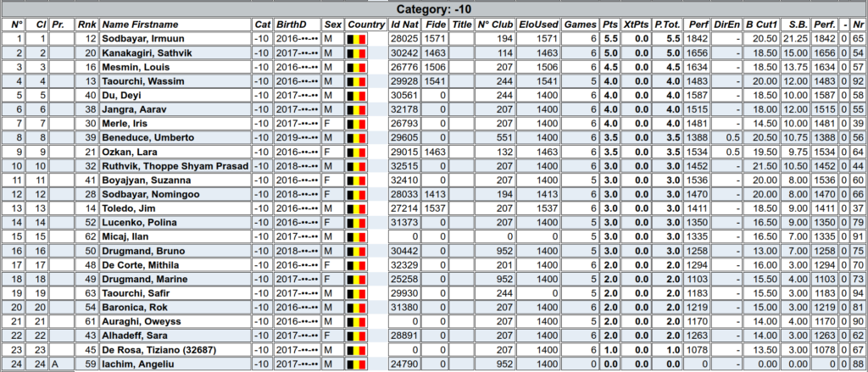Click the flag icon in Drugmand, Marine's row
The image size is (868, 372).
click(358, 279)
